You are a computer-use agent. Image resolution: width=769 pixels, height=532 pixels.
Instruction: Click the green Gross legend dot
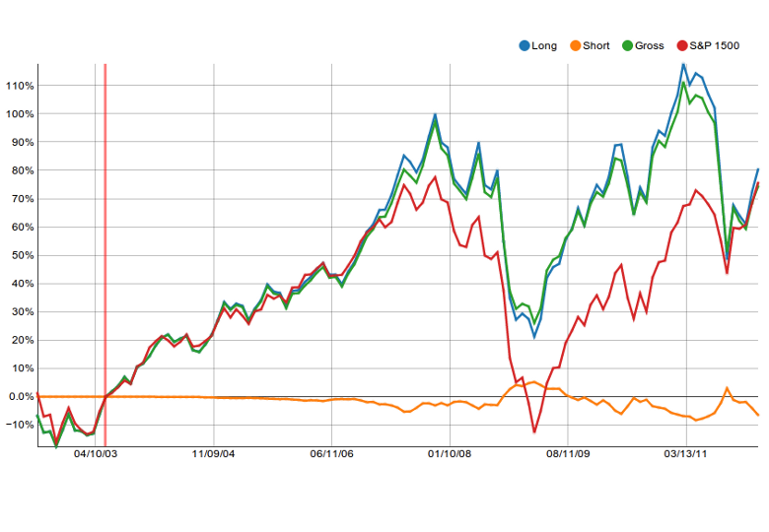click(x=627, y=45)
